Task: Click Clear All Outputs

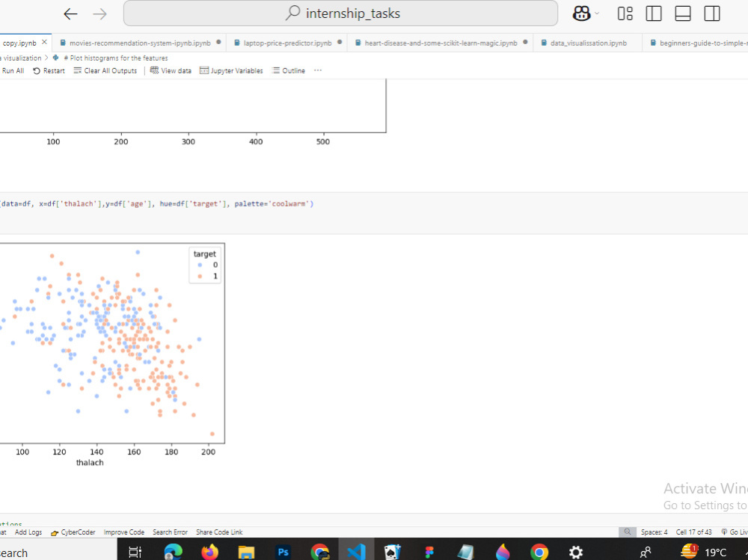Action: (105, 70)
